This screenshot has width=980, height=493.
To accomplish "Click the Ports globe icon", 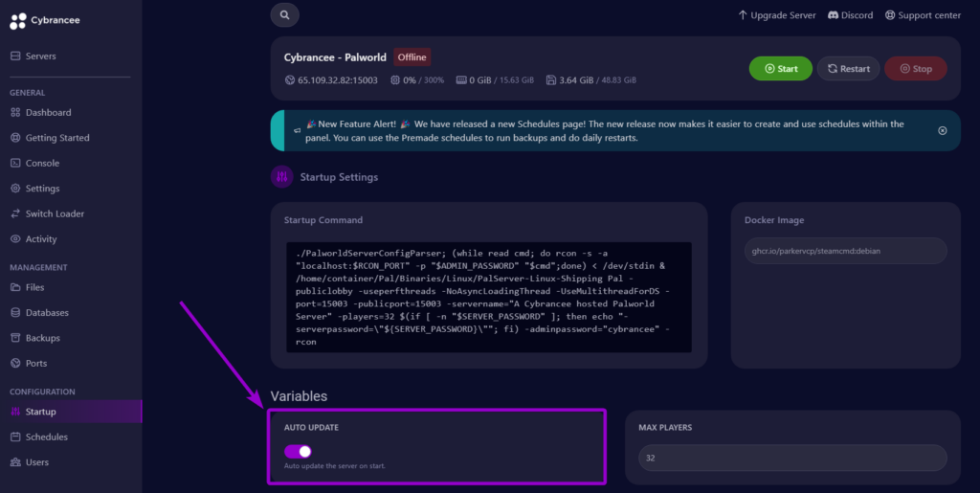I will click(x=15, y=363).
